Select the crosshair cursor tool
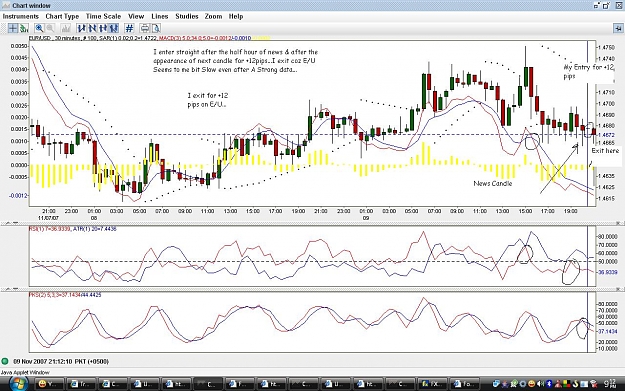This screenshot has width=625, height=391. pos(13,28)
